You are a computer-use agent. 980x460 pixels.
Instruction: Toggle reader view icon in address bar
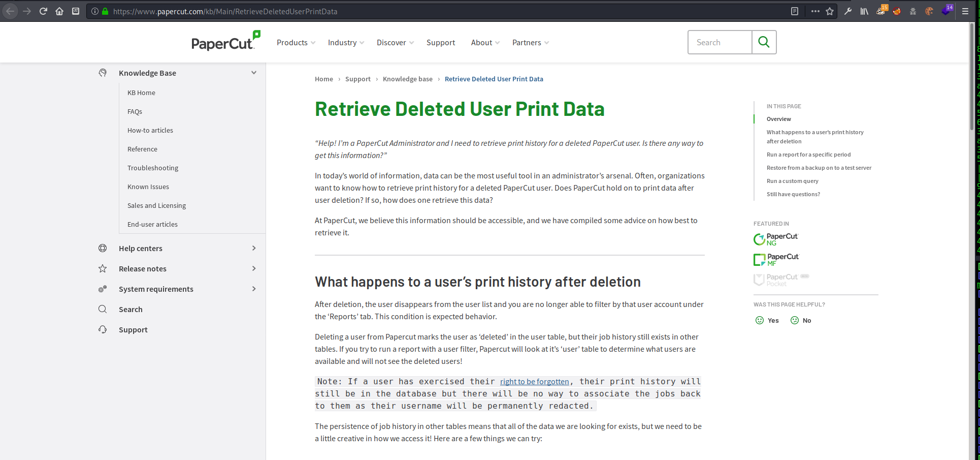pos(795,11)
